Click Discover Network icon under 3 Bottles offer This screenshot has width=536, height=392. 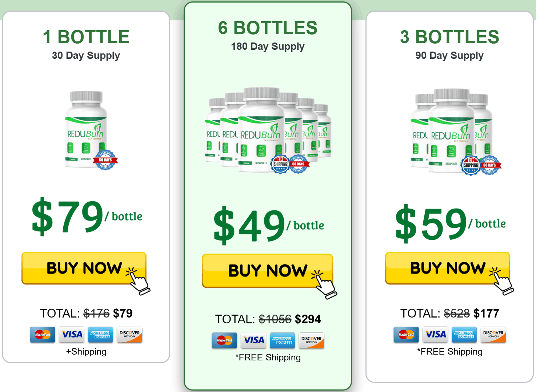pyautogui.click(x=493, y=335)
